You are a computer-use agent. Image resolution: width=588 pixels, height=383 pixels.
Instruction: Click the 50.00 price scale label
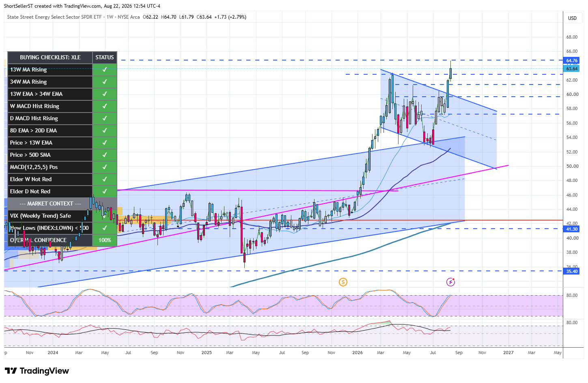tap(572, 166)
